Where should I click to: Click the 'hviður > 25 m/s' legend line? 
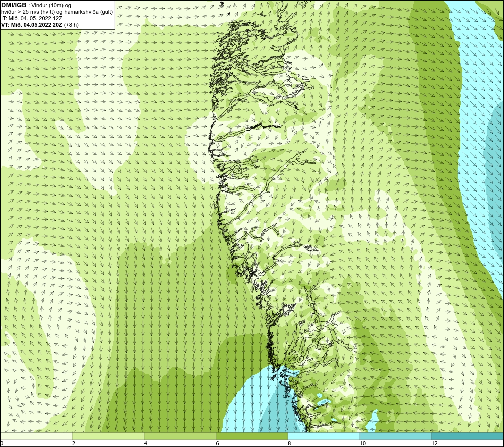(57, 12)
